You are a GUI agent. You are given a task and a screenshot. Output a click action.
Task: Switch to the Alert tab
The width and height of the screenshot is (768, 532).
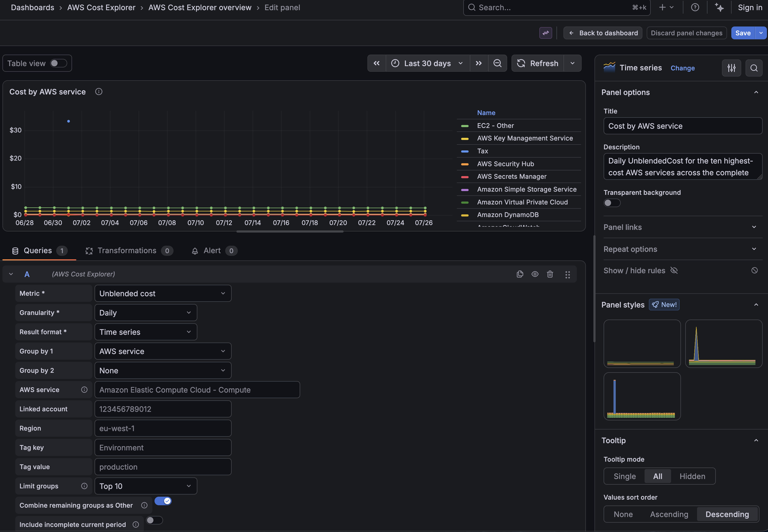pyautogui.click(x=214, y=251)
